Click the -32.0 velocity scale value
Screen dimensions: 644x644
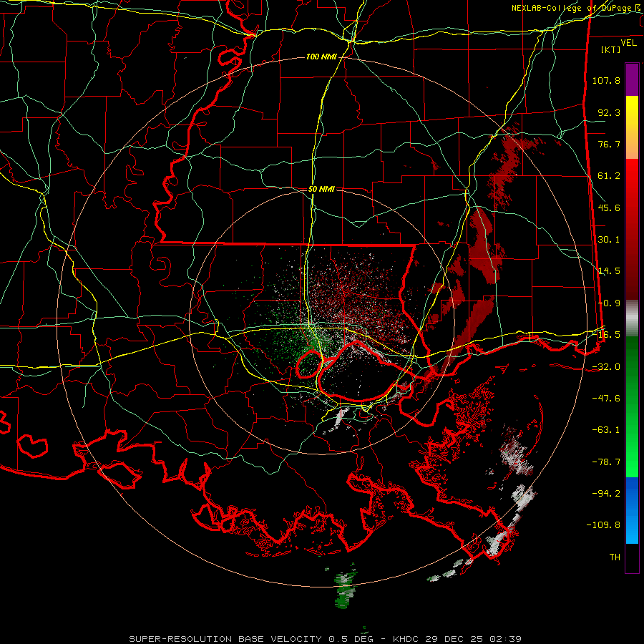click(606, 367)
